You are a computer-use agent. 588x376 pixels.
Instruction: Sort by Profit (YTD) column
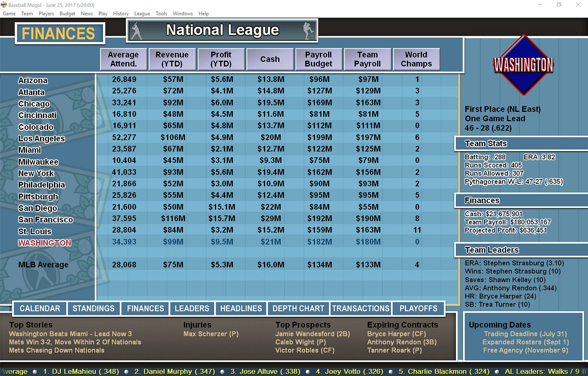[221, 59]
